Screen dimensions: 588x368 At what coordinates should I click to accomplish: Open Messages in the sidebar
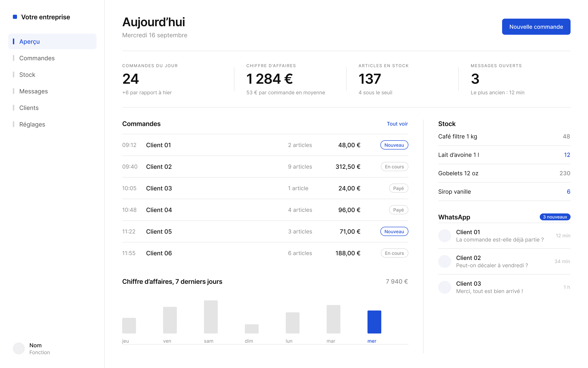pos(52,91)
